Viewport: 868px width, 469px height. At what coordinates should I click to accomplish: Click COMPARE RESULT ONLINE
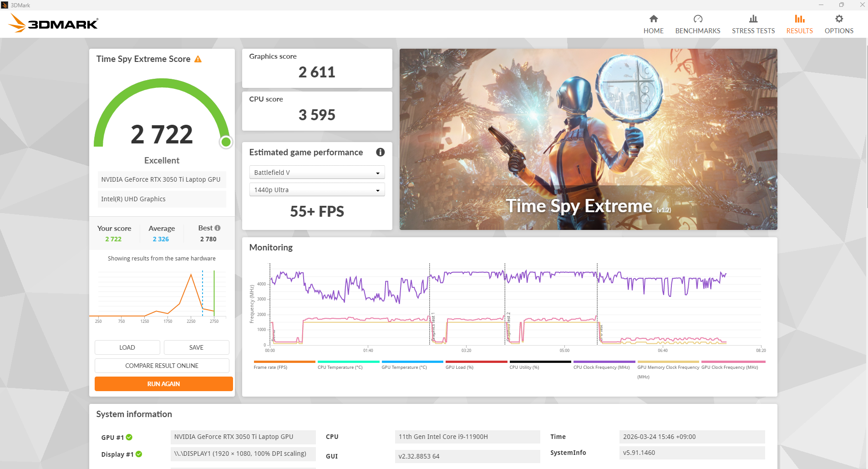tap(162, 366)
